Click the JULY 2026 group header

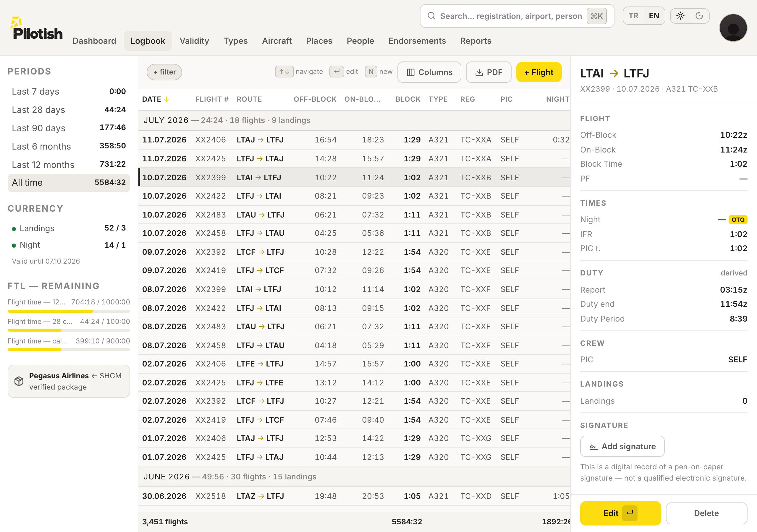354,120
